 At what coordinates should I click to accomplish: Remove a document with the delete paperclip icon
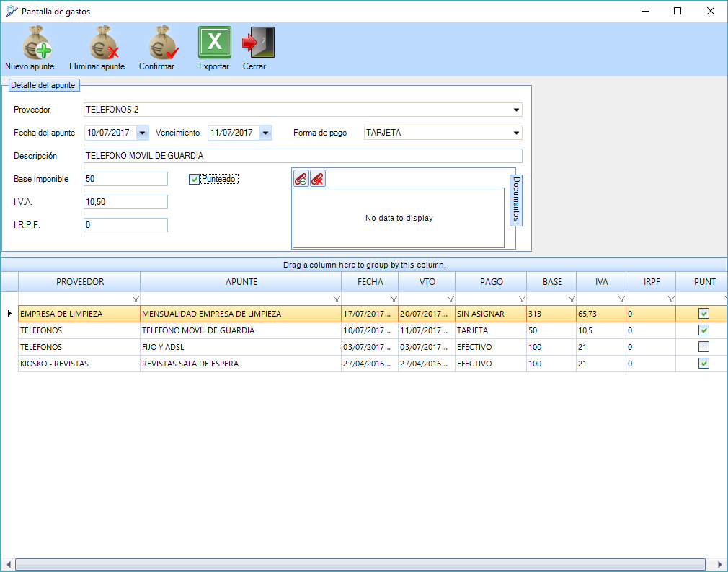[x=318, y=178]
